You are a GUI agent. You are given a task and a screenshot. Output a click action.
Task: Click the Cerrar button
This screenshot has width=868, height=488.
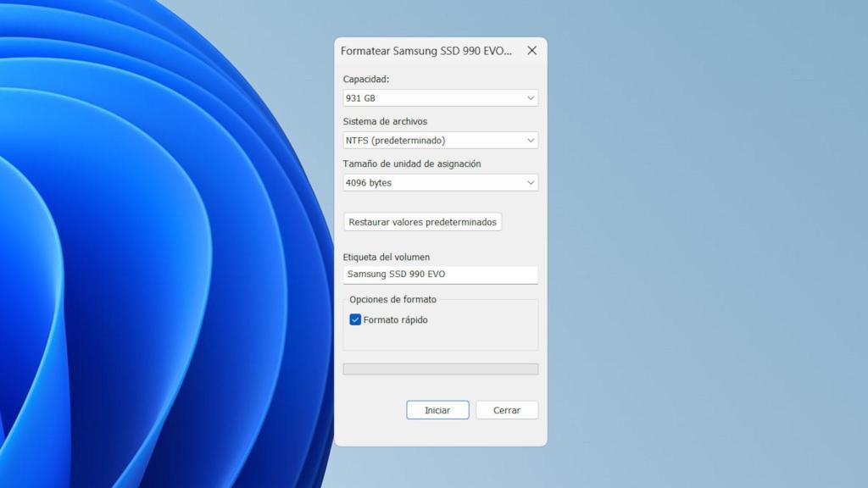click(507, 409)
